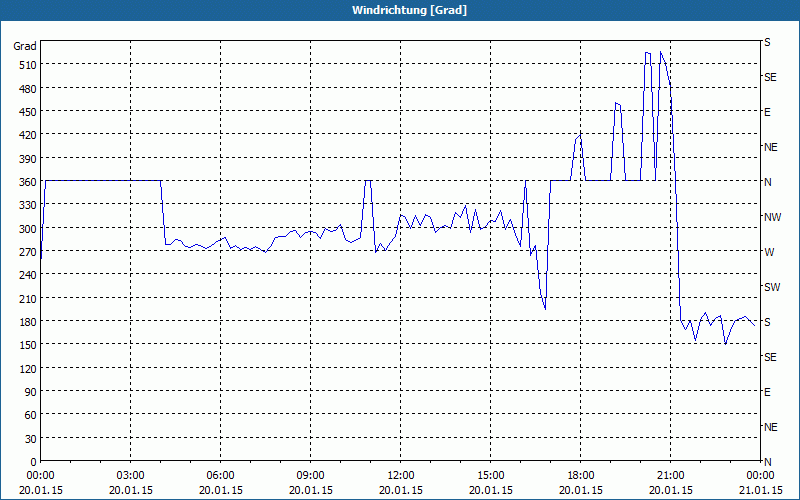Select the 480 degree axis label
Viewport: 800px width, 500px height.
point(29,89)
